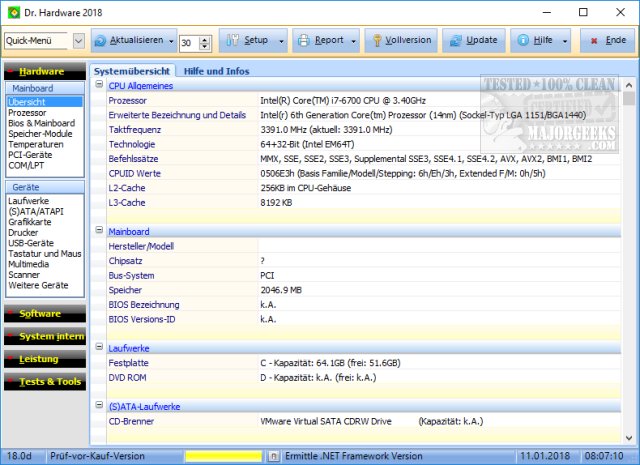Collapse the Mainboard details section

click(99, 231)
